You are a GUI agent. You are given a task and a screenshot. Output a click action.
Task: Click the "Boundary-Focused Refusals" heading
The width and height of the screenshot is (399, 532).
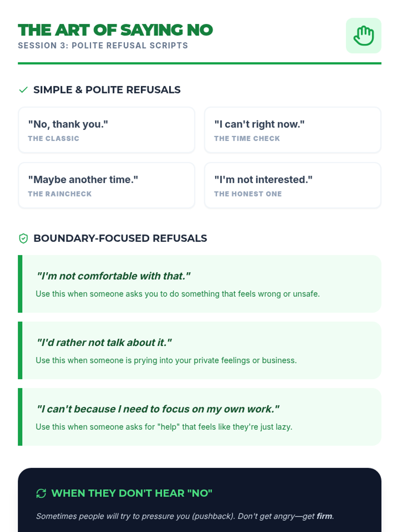click(120, 238)
